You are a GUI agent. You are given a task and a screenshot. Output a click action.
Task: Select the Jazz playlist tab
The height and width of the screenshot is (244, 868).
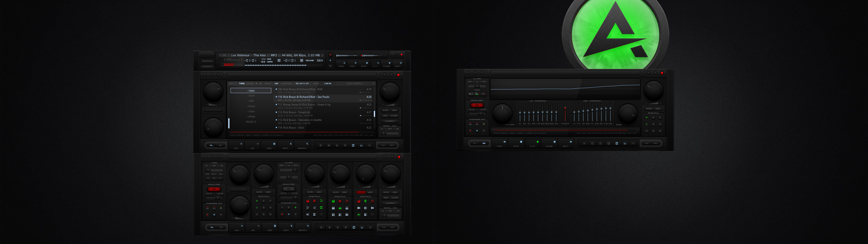tap(251, 91)
